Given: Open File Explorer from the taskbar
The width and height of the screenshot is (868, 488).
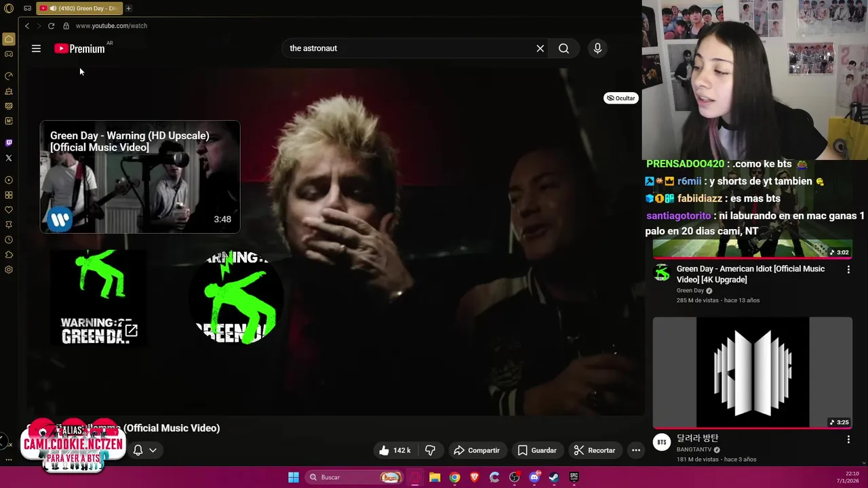Looking at the screenshot, I should click(435, 477).
